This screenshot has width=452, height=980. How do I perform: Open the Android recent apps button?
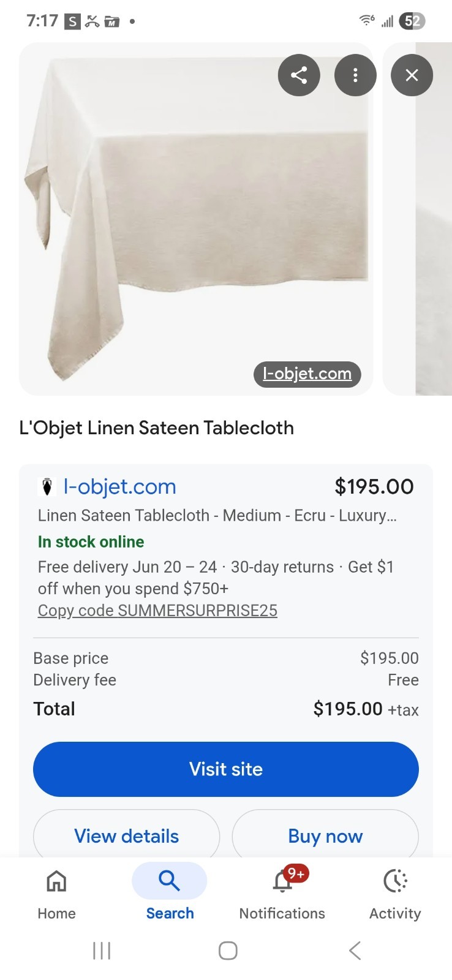[x=101, y=950]
